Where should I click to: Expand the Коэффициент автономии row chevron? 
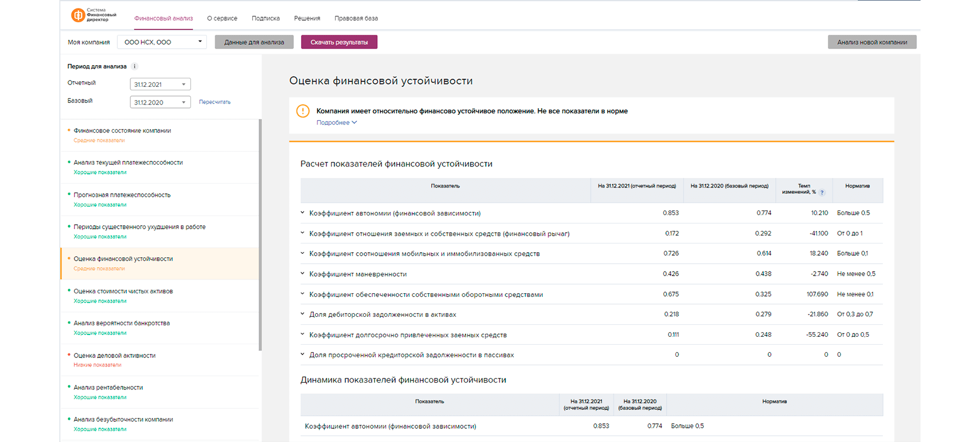coord(302,213)
